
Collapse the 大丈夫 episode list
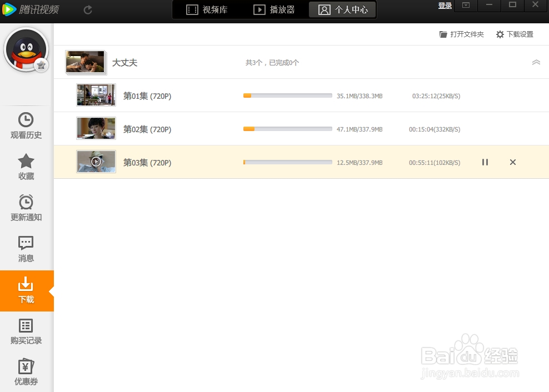coord(536,63)
